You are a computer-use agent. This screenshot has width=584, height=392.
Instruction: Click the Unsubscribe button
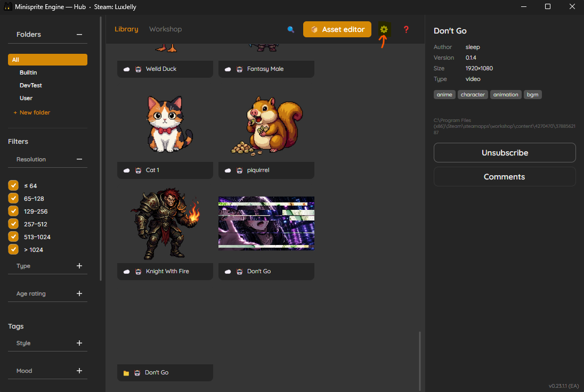coord(505,153)
